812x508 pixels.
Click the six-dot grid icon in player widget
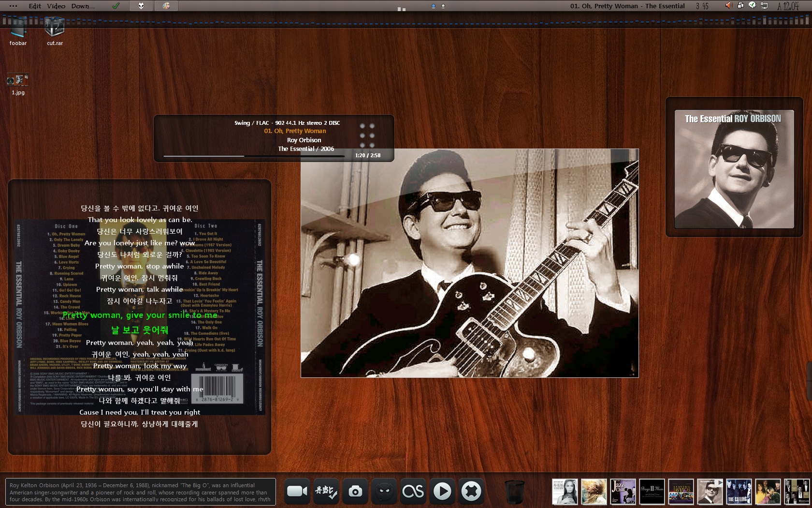(x=367, y=135)
